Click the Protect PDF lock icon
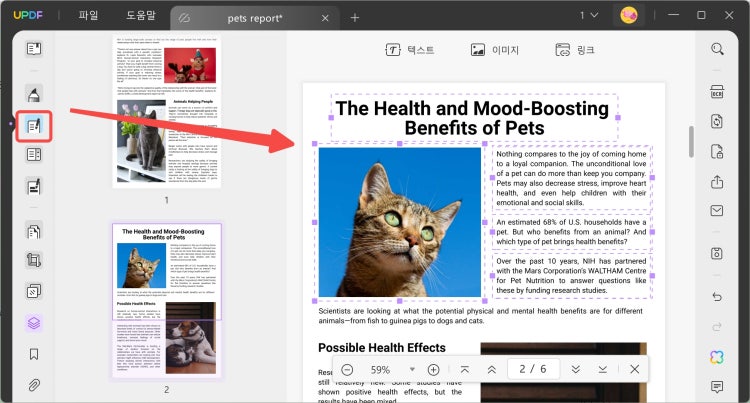 [717, 151]
